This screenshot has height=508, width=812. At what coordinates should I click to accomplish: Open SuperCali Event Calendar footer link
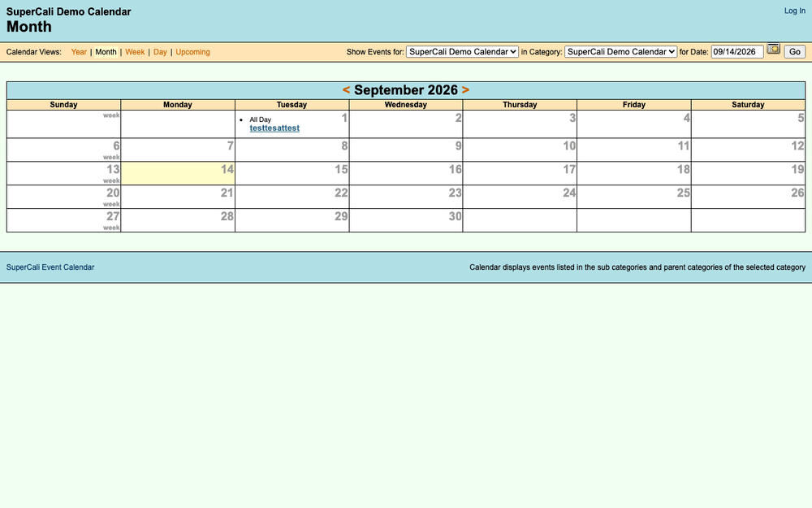[50, 267]
